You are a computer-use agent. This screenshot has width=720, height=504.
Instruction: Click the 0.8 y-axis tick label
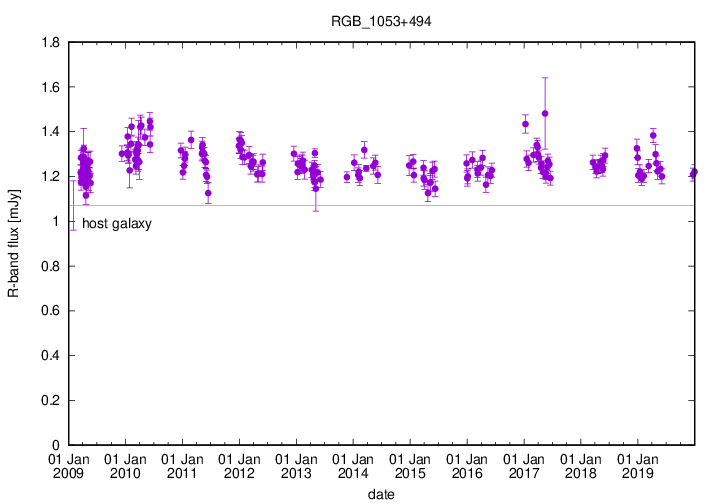pos(50,266)
